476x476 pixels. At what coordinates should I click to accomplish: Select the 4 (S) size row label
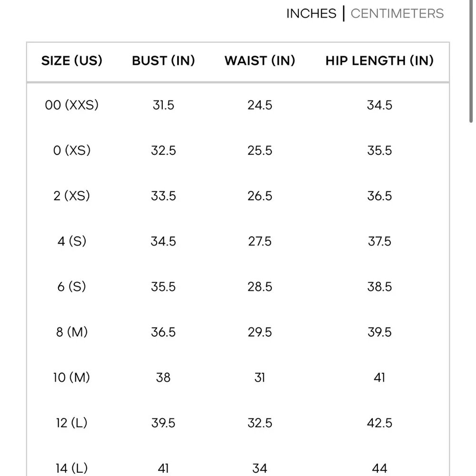[x=72, y=241]
